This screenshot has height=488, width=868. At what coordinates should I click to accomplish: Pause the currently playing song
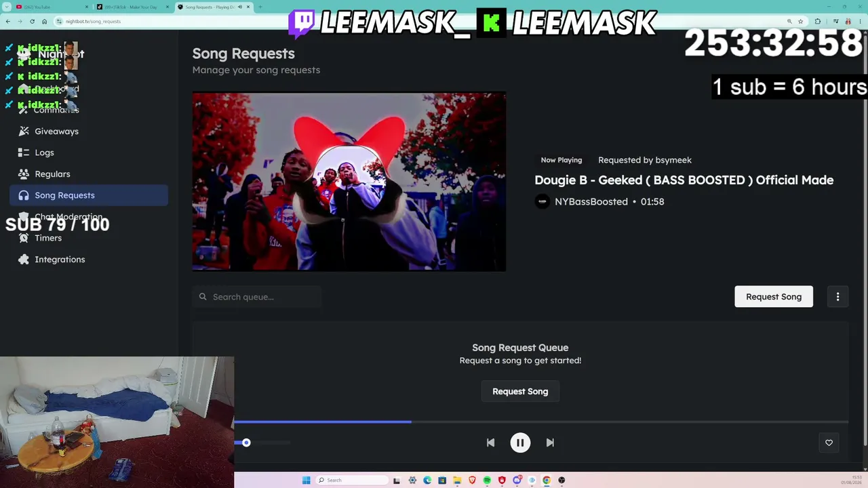tap(520, 443)
